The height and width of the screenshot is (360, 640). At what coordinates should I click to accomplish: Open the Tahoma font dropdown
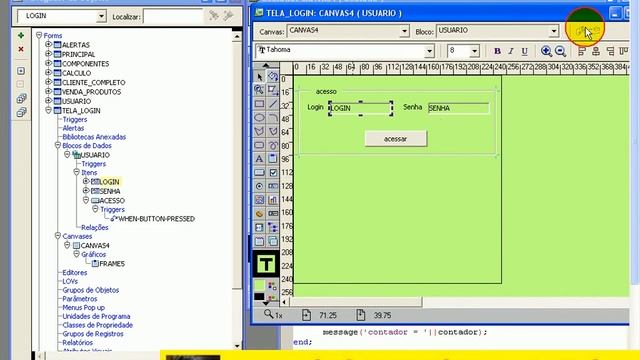(x=429, y=51)
